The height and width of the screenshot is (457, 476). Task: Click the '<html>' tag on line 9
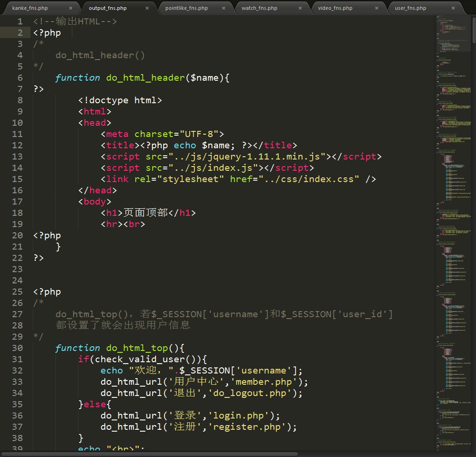95,111
